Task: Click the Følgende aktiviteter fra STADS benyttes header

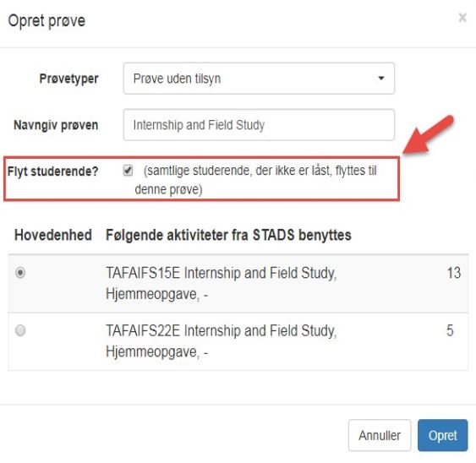Action: point(228,235)
